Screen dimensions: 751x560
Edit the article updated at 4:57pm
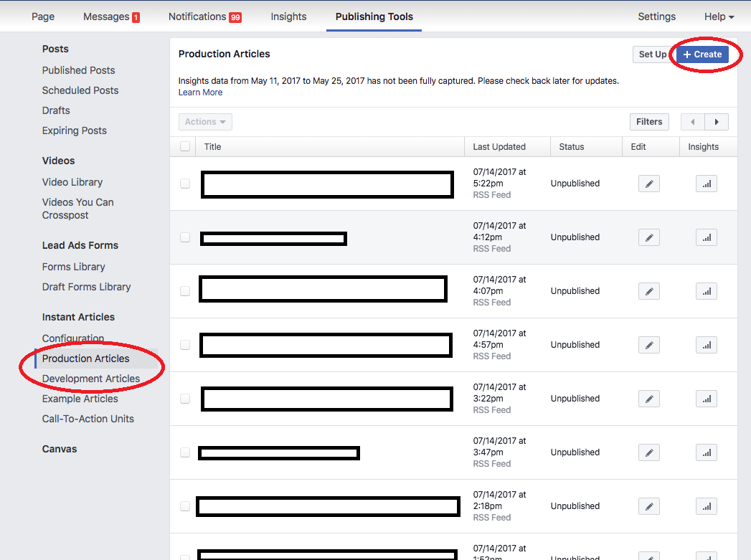click(x=649, y=345)
